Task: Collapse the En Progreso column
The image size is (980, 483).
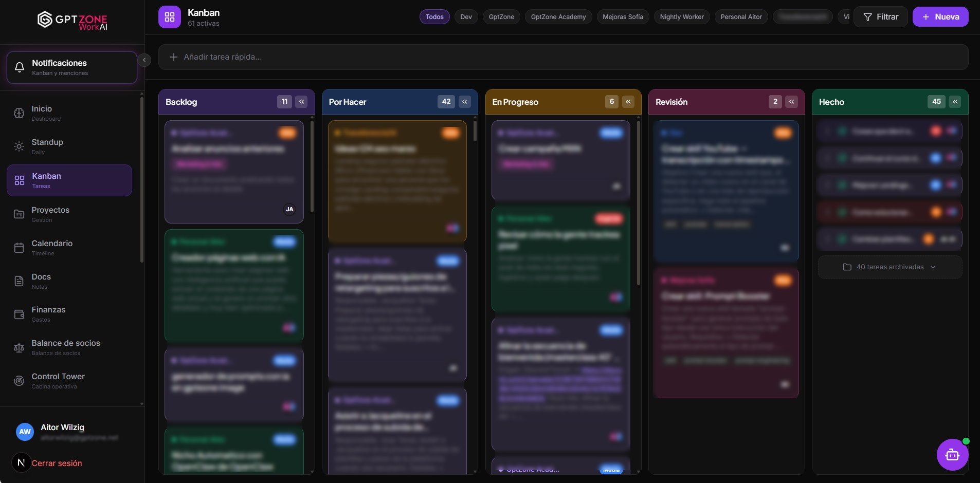Action: coord(628,102)
